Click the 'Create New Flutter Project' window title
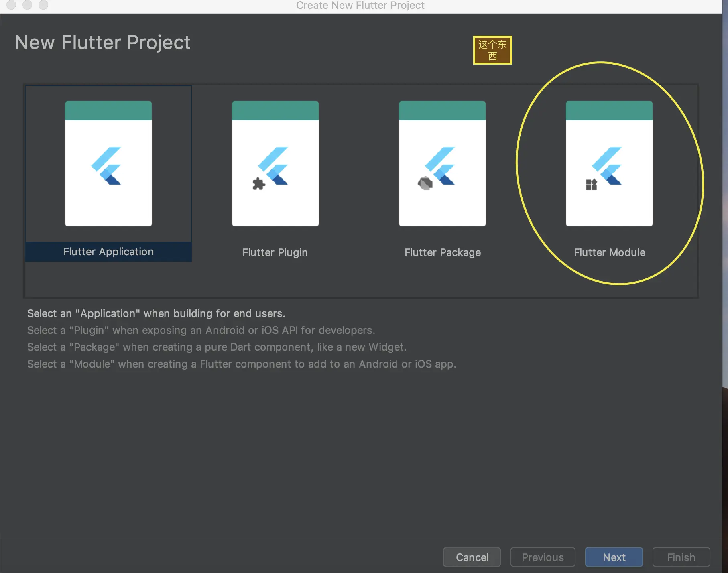 (360, 5)
